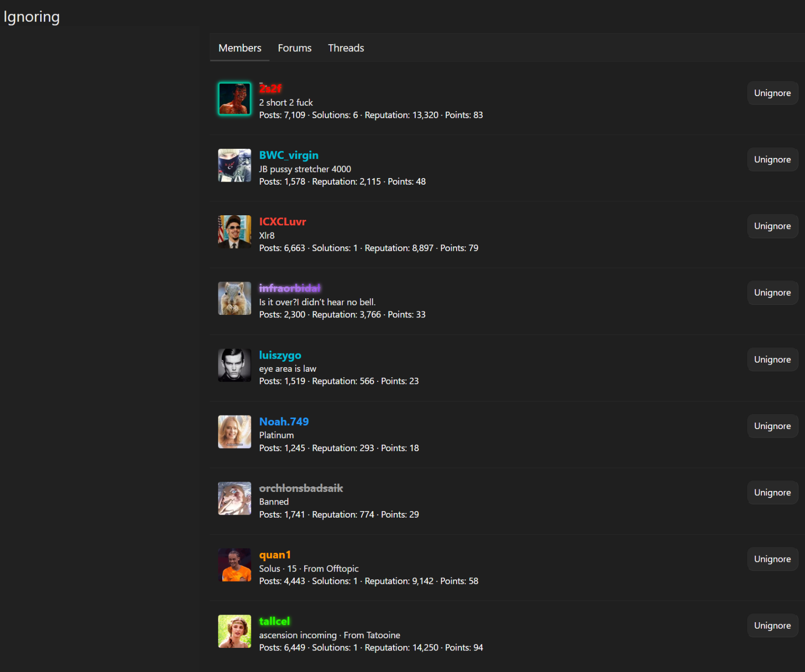Image resolution: width=805 pixels, height=672 pixels.
Task: Click 'Is it over?I didn't hear no bell.' text
Action: [317, 302]
